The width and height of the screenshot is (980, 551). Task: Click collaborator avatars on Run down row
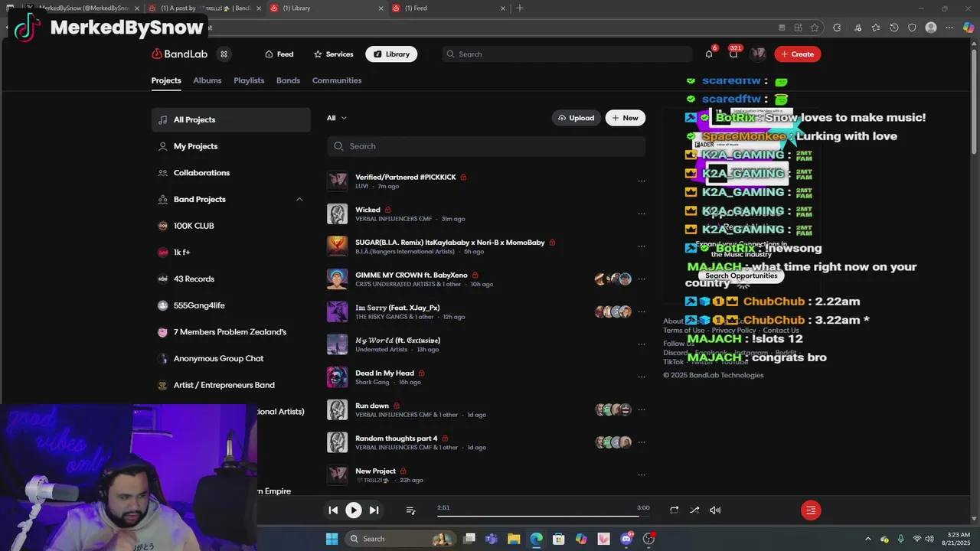pos(613,409)
